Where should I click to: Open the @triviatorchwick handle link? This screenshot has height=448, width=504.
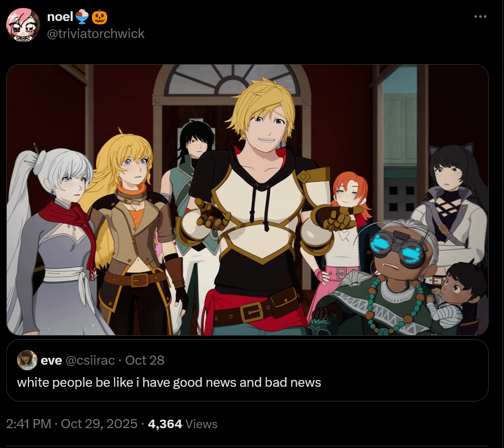pyautogui.click(x=96, y=33)
